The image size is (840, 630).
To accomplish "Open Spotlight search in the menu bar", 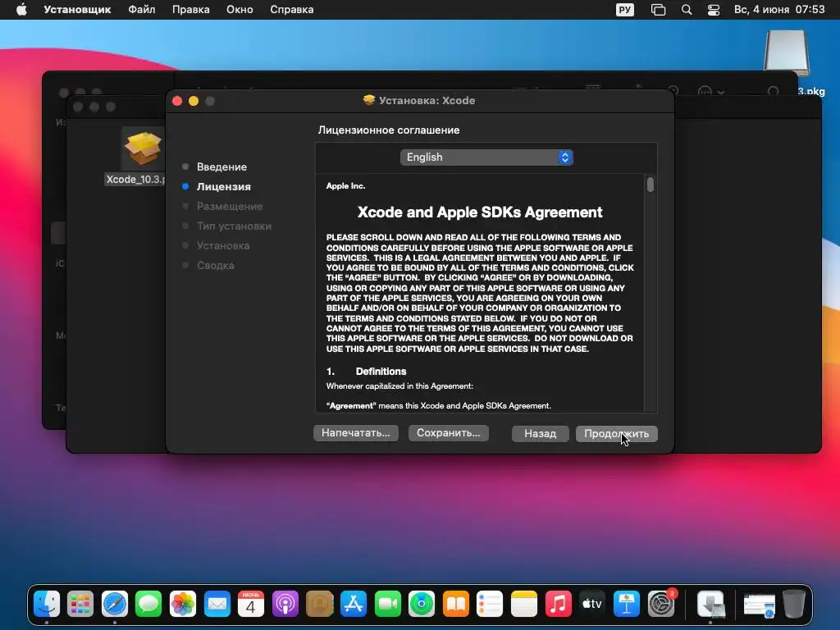I will click(687, 10).
